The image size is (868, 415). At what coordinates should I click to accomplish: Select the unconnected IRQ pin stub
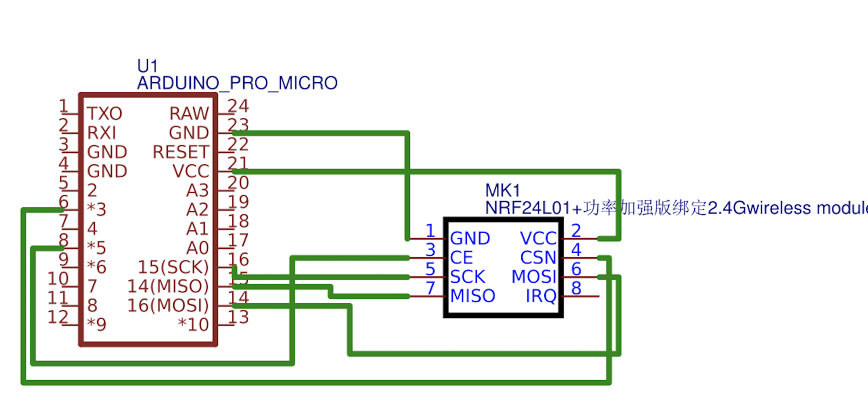point(581,296)
